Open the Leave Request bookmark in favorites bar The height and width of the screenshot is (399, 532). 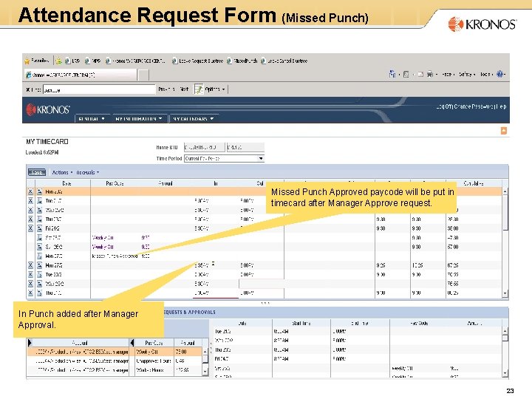pyautogui.click(x=197, y=61)
